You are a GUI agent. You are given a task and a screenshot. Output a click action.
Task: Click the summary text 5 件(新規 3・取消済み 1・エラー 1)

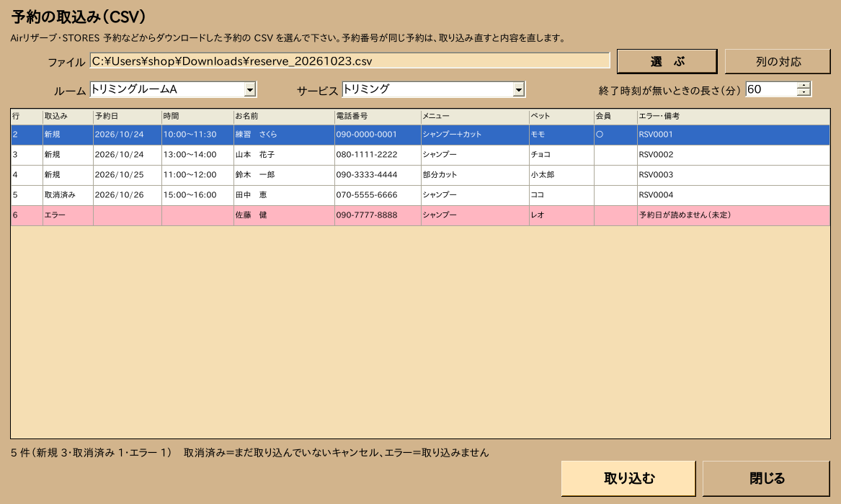[x=92, y=453]
